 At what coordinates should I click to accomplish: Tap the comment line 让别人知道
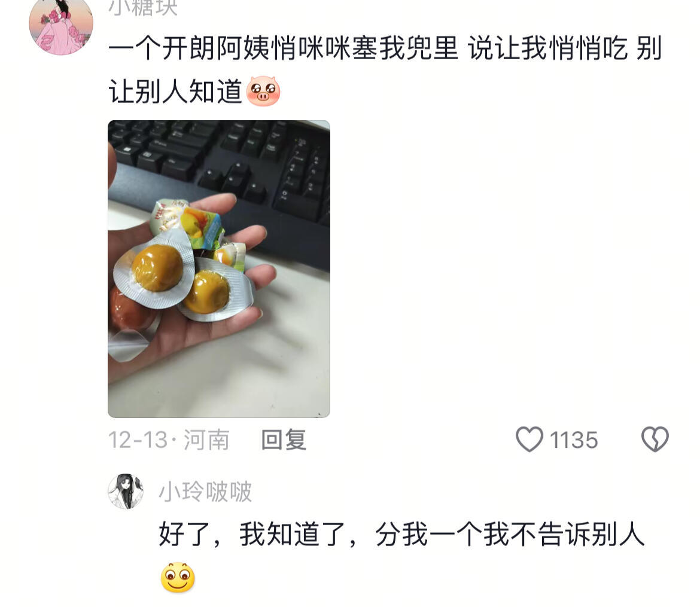tap(175, 91)
